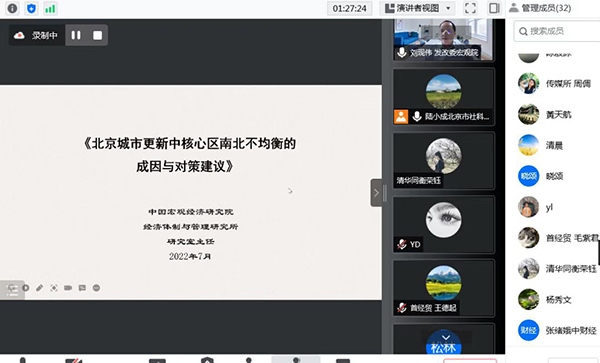Click the member list scrollbar
Viewport: 600px width, 363px height.
pyautogui.click(x=598, y=252)
